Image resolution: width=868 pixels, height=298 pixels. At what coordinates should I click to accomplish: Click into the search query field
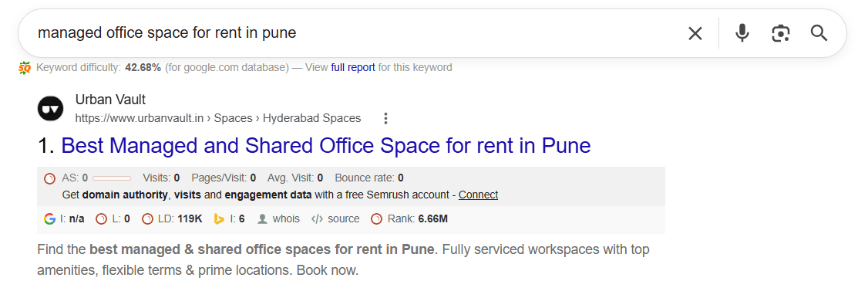coord(355,33)
